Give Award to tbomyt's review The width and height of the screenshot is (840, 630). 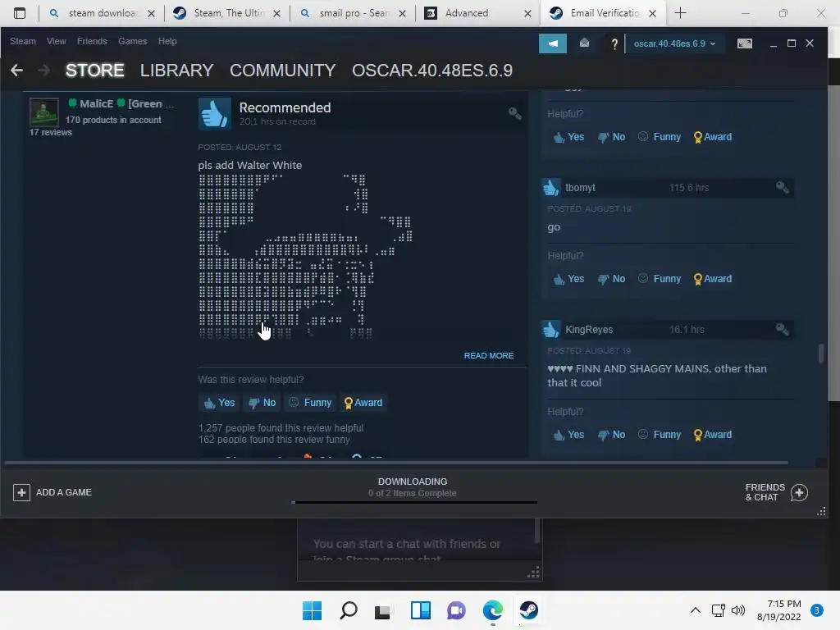[x=713, y=279]
